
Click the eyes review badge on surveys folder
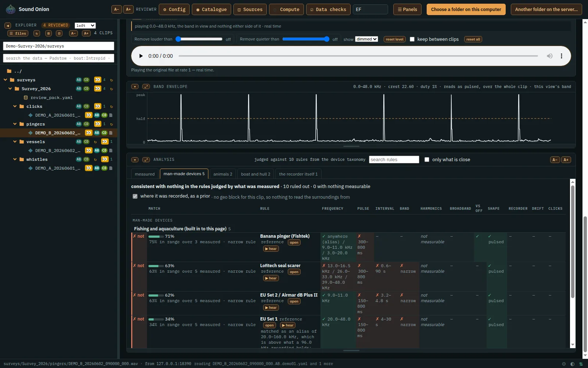pyautogui.click(x=97, y=80)
